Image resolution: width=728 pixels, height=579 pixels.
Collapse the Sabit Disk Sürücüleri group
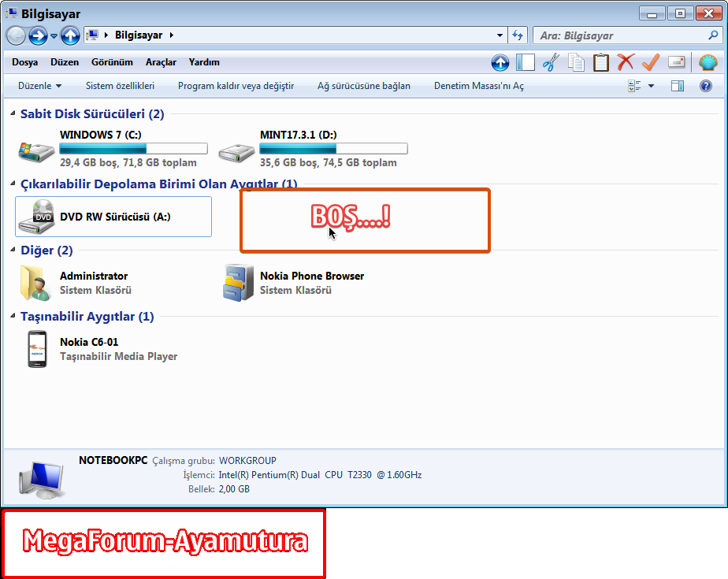13,113
